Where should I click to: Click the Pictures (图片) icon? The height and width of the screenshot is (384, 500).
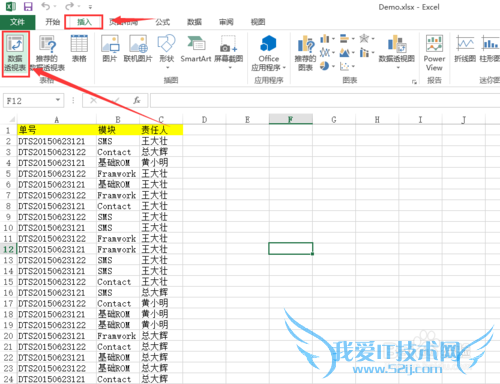pos(110,49)
